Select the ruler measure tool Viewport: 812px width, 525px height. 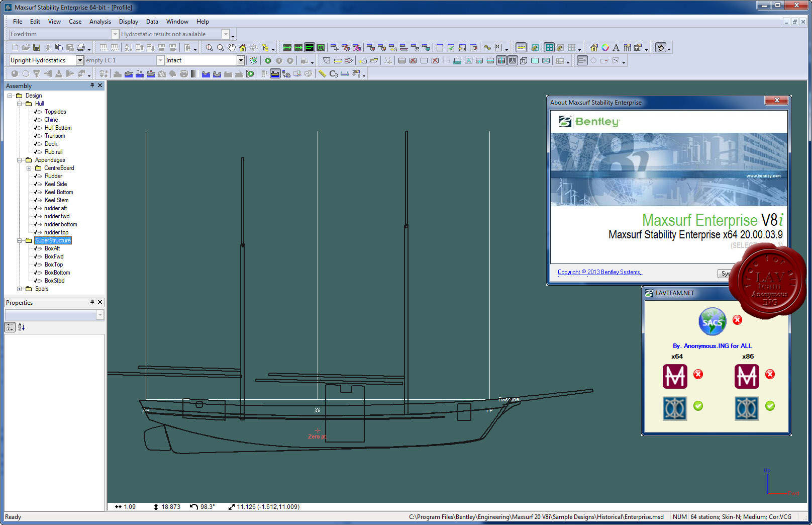click(x=322, y=74)
